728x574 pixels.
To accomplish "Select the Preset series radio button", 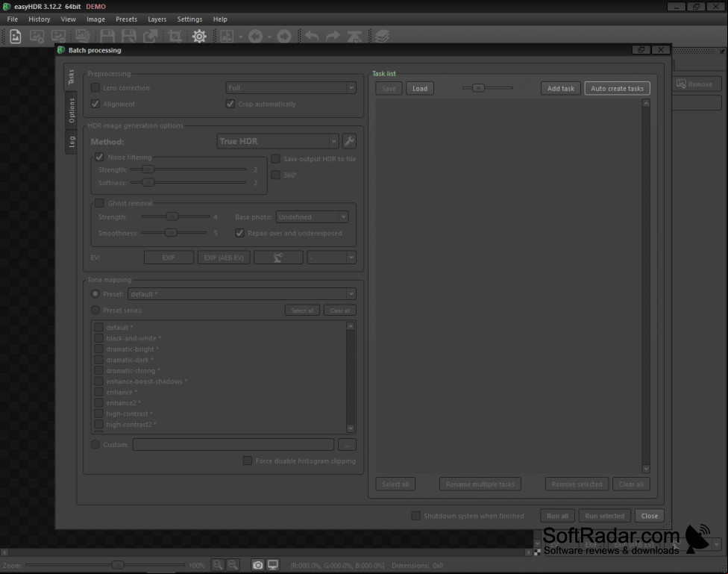I will [x=95, y=310].
